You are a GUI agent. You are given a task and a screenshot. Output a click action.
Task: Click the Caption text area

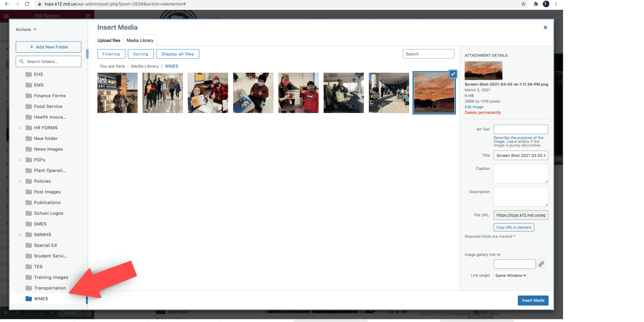click(521, 174)
